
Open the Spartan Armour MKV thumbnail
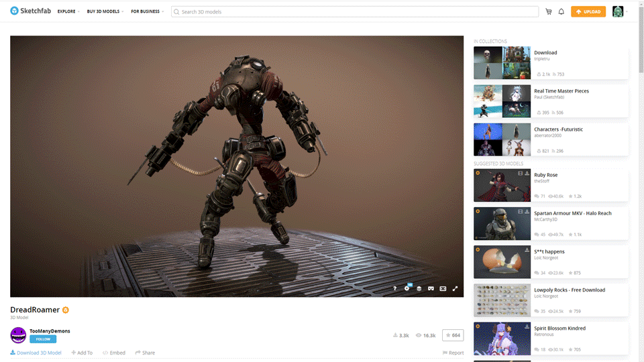502,223
